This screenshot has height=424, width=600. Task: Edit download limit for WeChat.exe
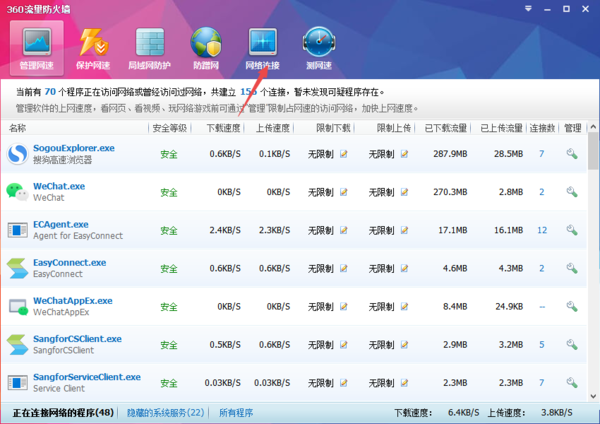coord(344,192)
